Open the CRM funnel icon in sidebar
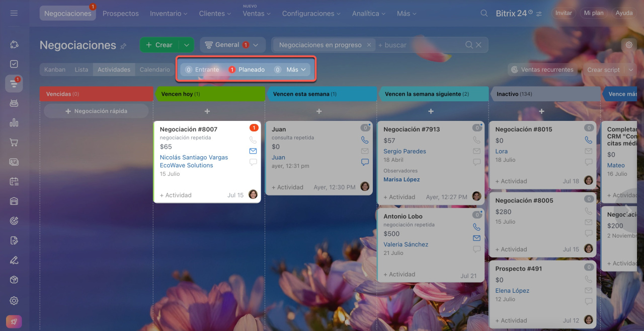This screenshot has height=331, width=644. coord(14,84)
